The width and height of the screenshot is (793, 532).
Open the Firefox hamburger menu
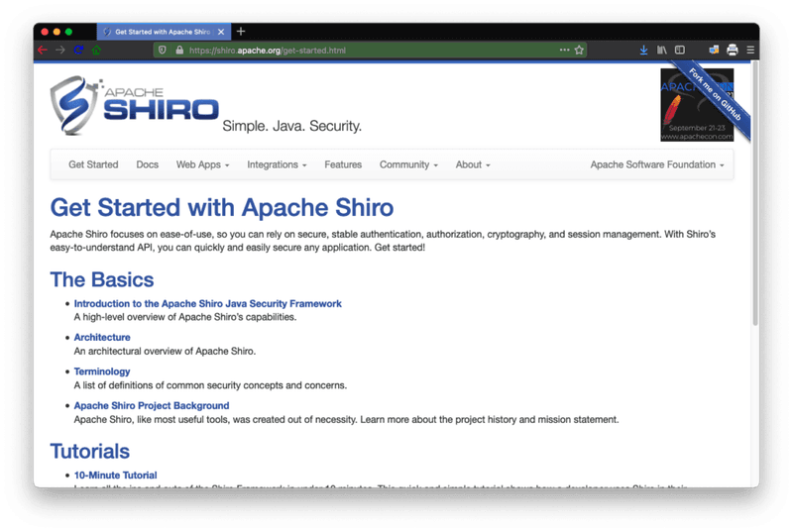(750, 50)
